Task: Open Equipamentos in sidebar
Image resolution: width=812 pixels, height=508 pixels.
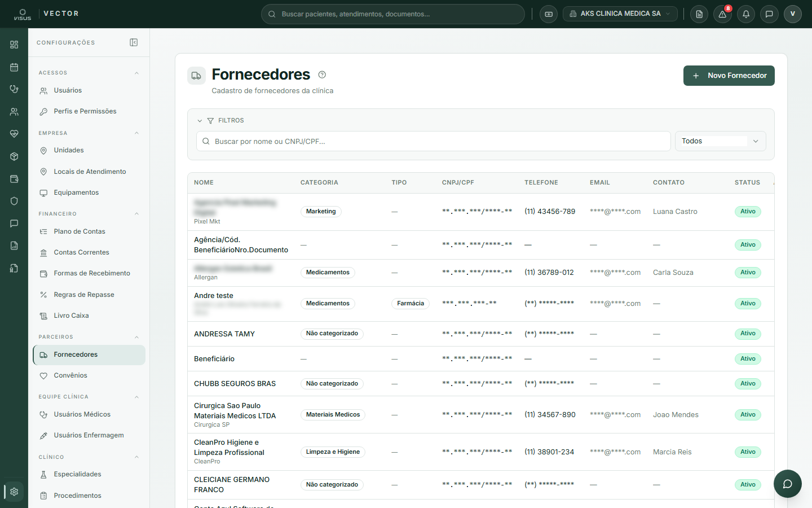Action: (89, 192)
